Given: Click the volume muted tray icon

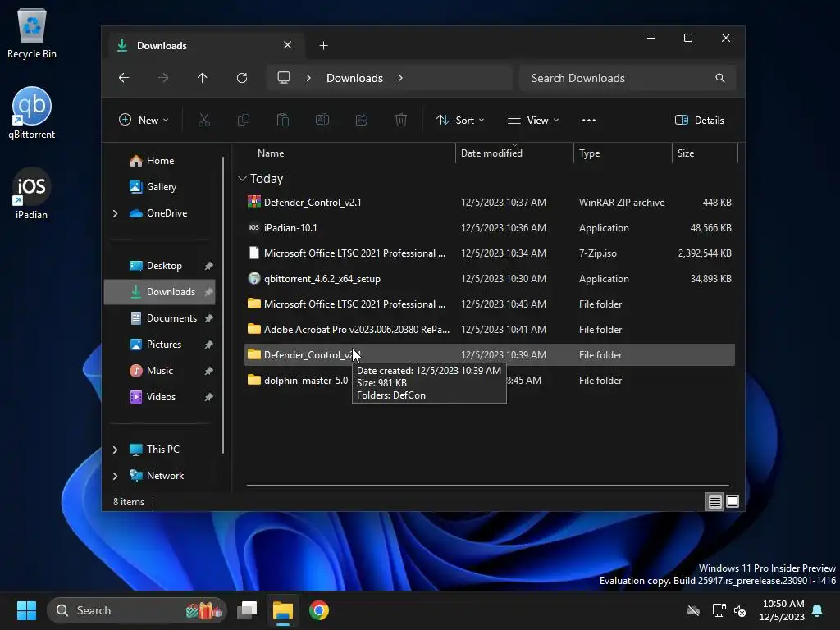Looking at the screenshot, I should pyautogui.click(x=740, y=610).
